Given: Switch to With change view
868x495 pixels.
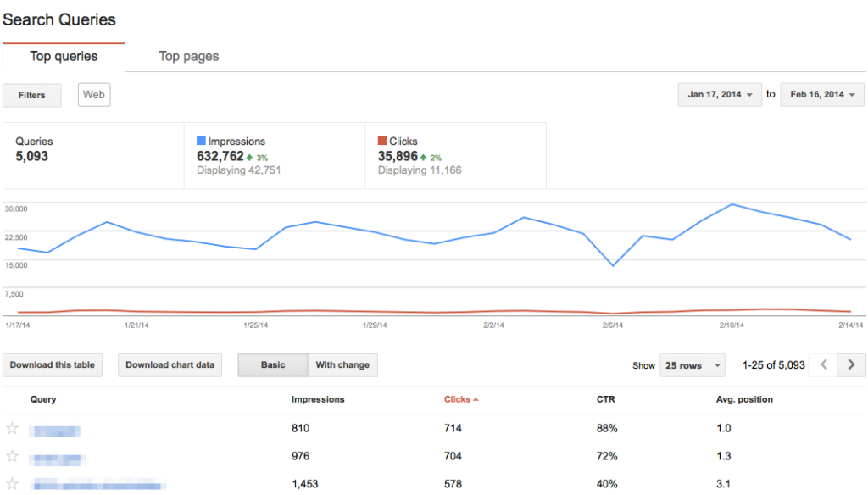Looking at the screenshot, I should click(x=342, y=364).
